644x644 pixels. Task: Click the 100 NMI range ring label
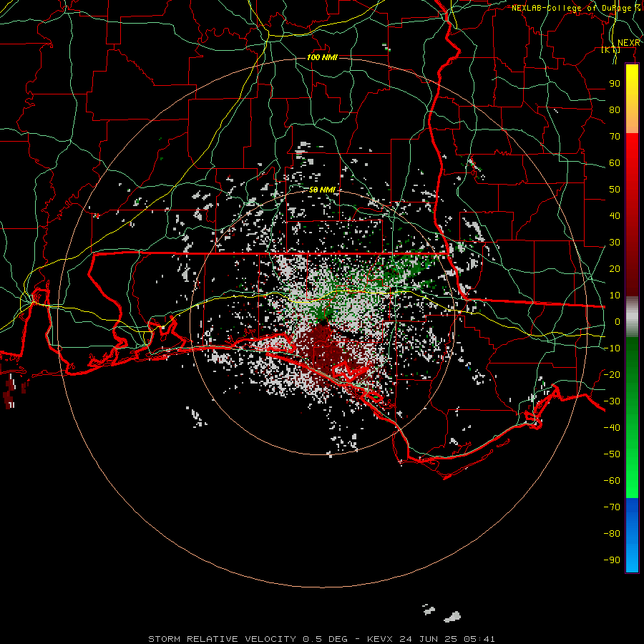322,57
